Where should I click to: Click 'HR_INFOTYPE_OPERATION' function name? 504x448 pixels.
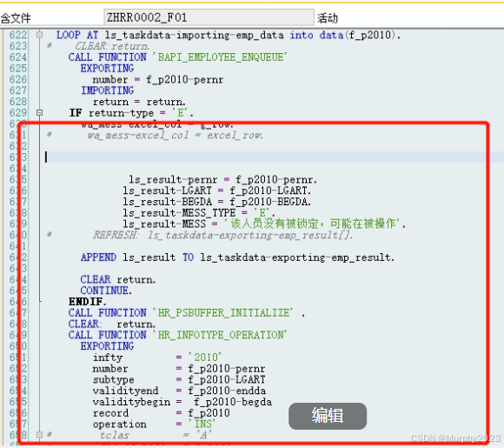tap(220, 335)
